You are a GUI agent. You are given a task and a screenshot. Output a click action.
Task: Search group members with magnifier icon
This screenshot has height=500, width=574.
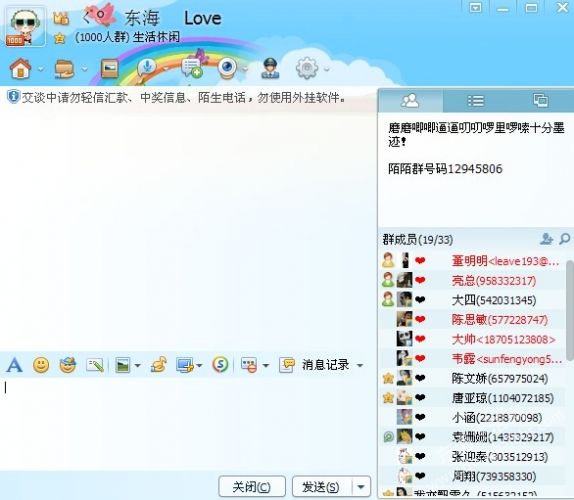point(565,239)
